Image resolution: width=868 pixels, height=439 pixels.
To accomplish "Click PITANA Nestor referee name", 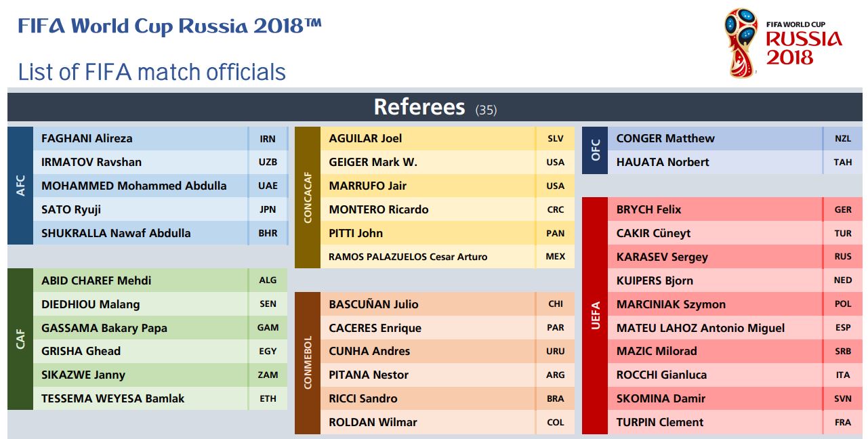I will point(369,375).
